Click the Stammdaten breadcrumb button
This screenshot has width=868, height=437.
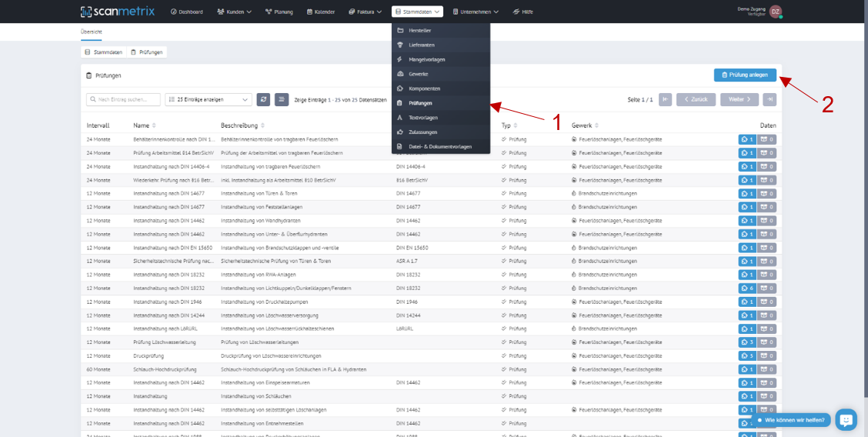click(104, 52)
